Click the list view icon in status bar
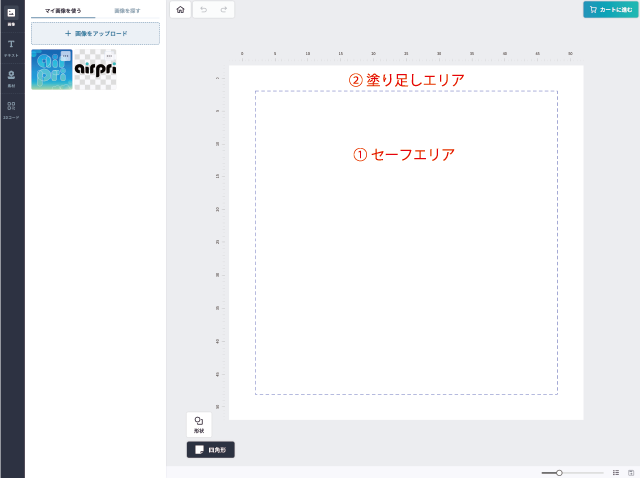Image resolution: width=641 pixels, height=478 pixels. pos(616,473)
